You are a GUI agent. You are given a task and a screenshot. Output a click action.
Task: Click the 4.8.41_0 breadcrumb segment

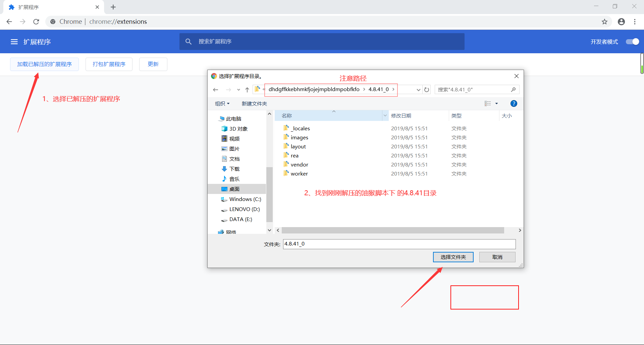pyautogui.click(x=379, y=89)
